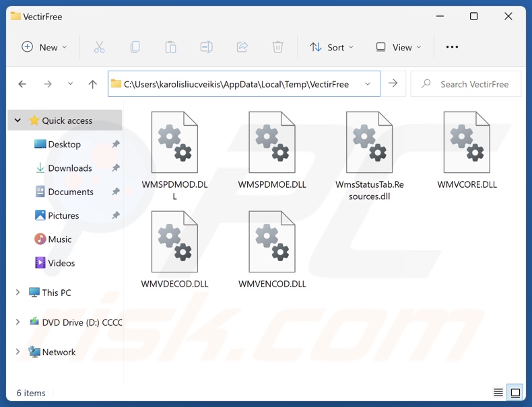The image size is (532, 407).
Task: Expand the This PC tree node
Action: tap(18, 292)
